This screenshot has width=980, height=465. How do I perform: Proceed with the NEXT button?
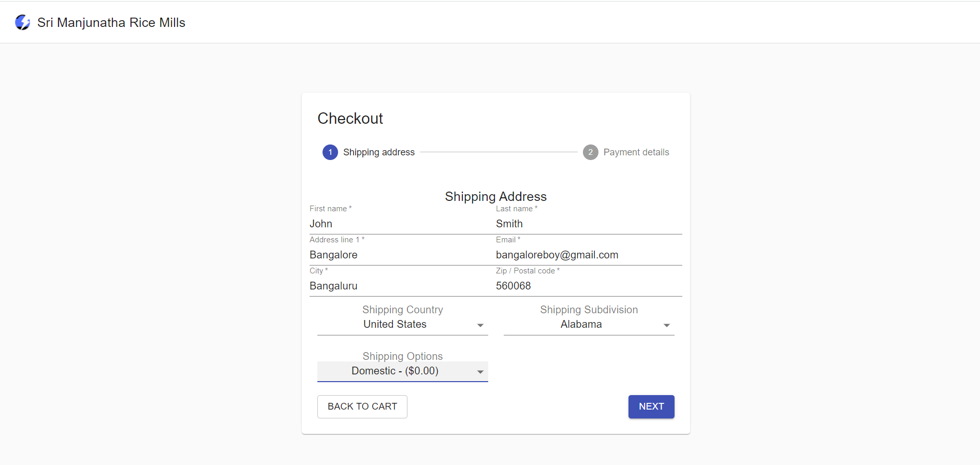[x=651, y=406]
